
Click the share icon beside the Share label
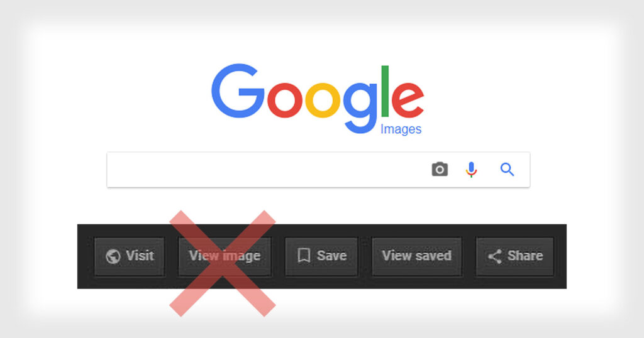(494, 256)
